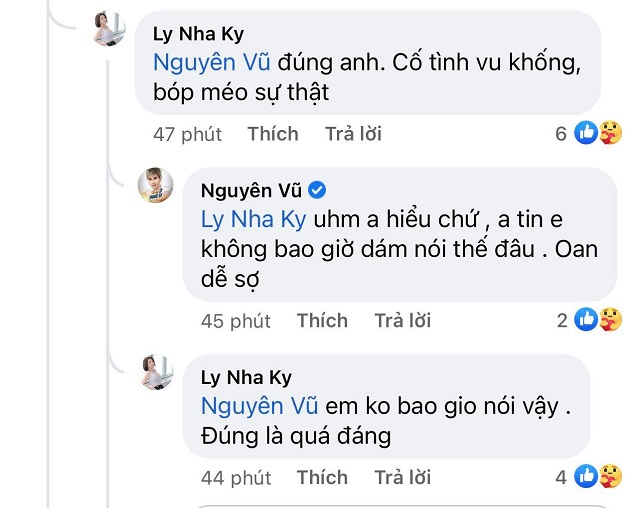View reactions on the comment with 4 reactions
Image resolution: width=640 pixels, height=508 pixels.
(599, 476)
